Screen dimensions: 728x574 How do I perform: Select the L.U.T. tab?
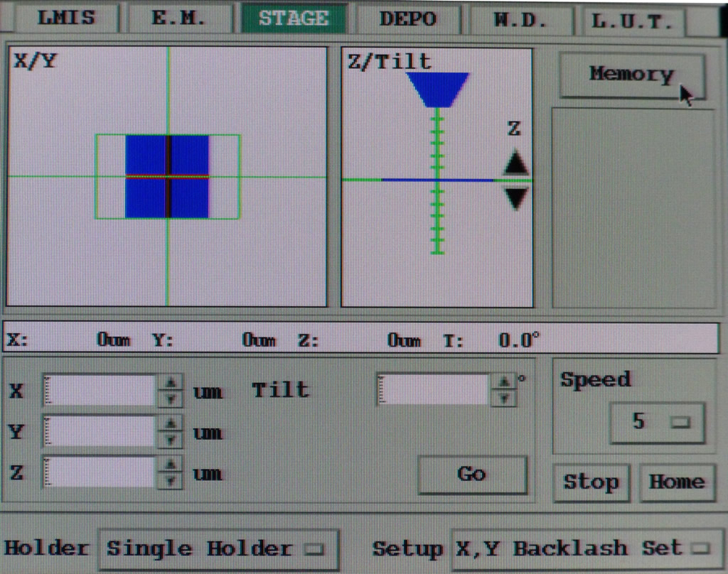(632, 21)
